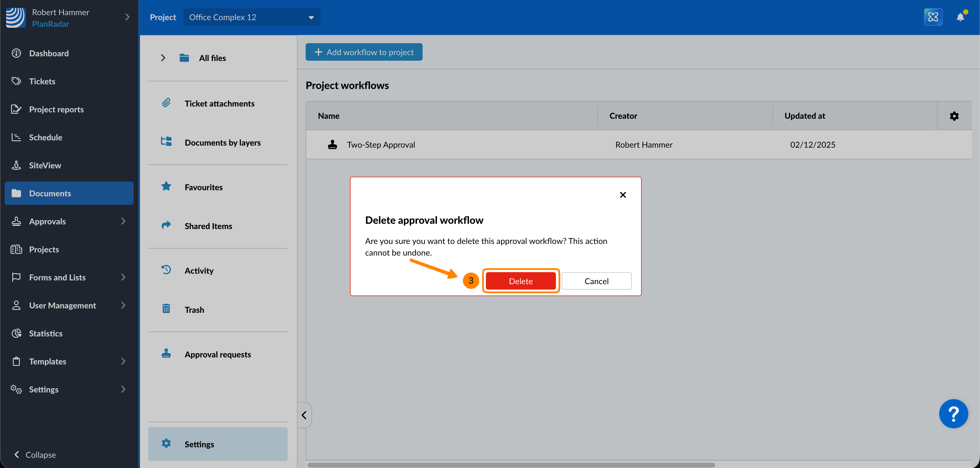980x468 pixels.
Task: Go to Dashboard in sidebar
Action: [x=49, y=53]
